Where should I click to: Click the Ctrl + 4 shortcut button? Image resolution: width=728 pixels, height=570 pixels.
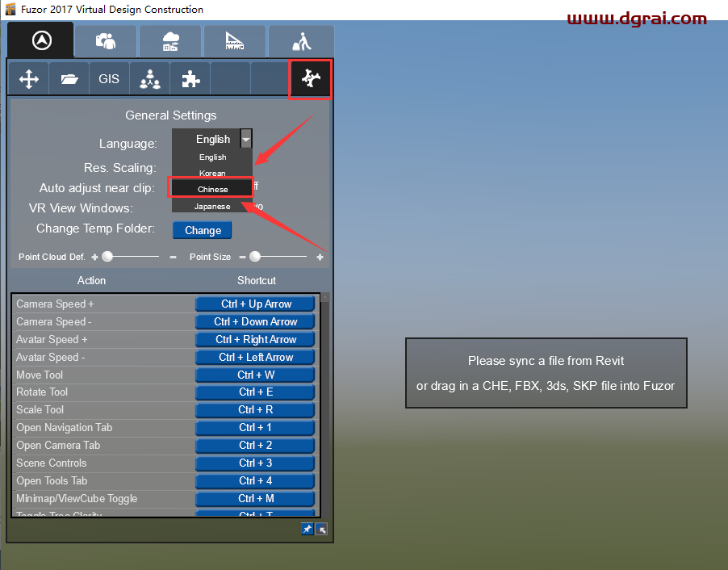click(x=255, y=480)
